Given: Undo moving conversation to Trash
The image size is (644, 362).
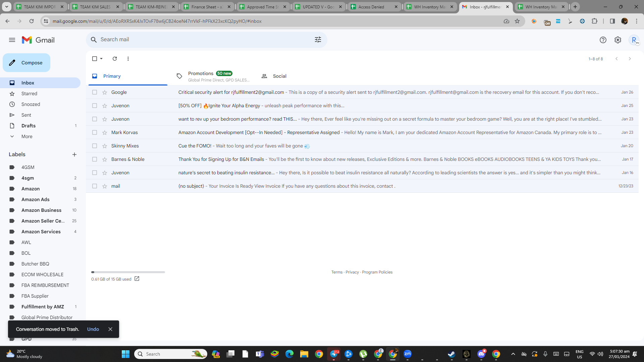Looking at the screenshot, I should pyautogui.click(x=93, y=329).
